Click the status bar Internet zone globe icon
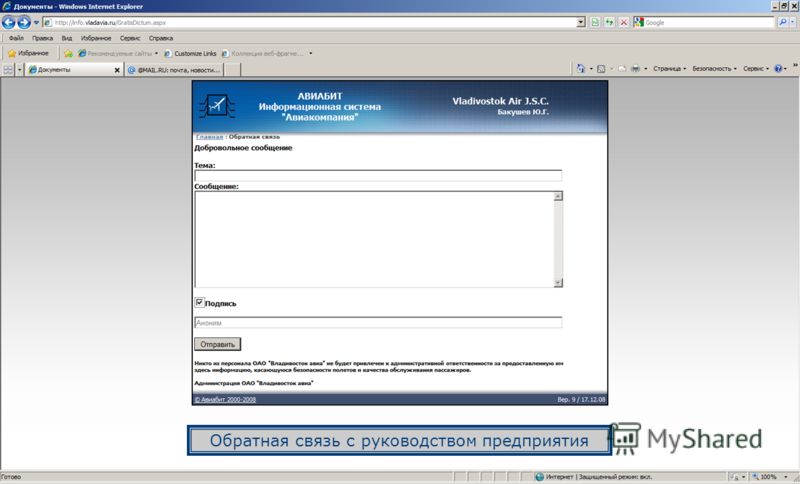The width and height of the screenshot is (800, 484). click(539, 477)
